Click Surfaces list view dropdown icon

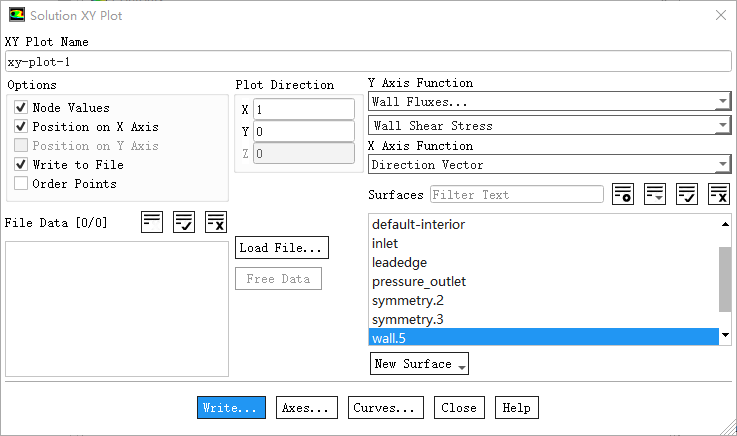click(x=655, y=194)
